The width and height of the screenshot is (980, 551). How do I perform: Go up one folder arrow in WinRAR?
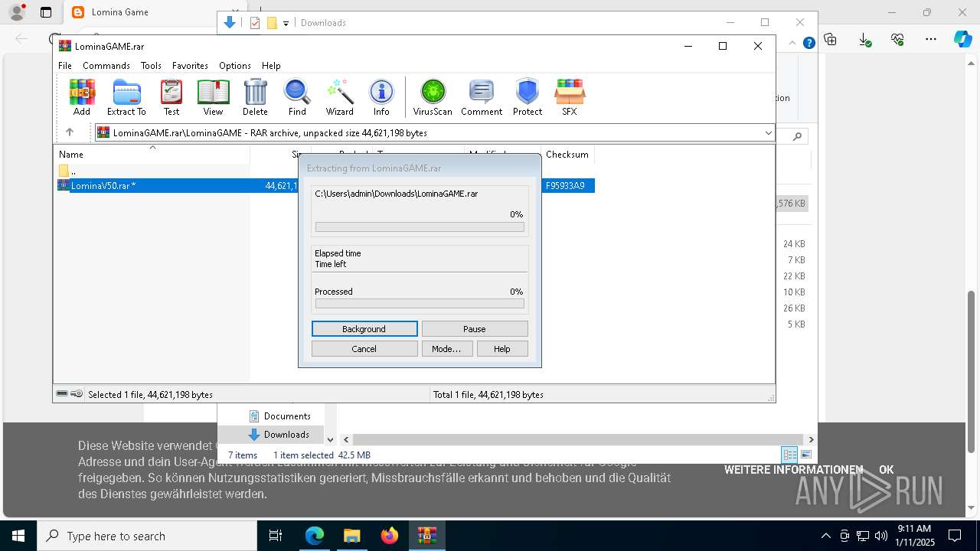pos(70,132)
